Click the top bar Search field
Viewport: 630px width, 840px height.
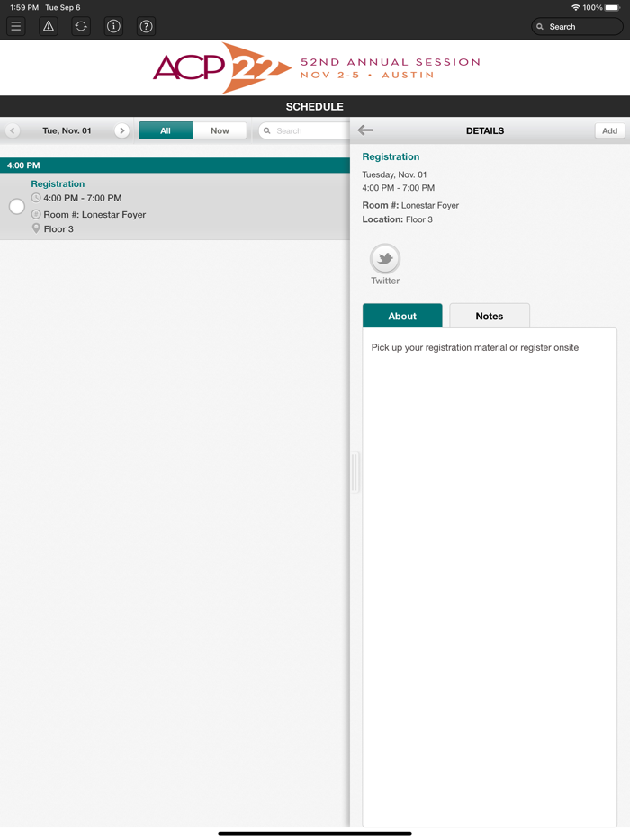577,26
